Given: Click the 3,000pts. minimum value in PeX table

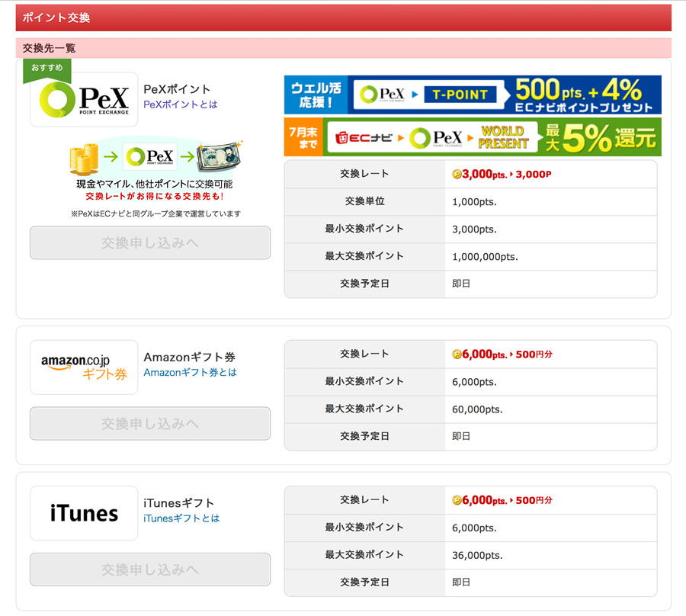Looking at the screenshot, I should tap(474, 229).
